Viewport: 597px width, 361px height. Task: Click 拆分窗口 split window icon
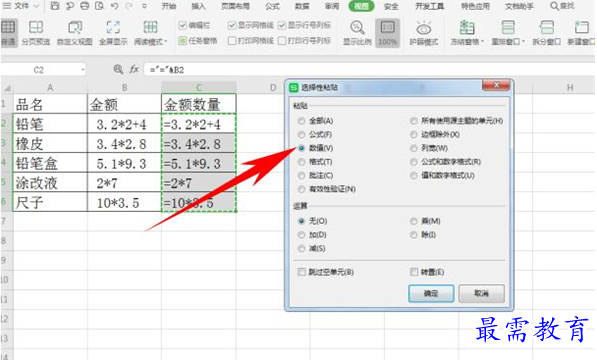[546, 27]
